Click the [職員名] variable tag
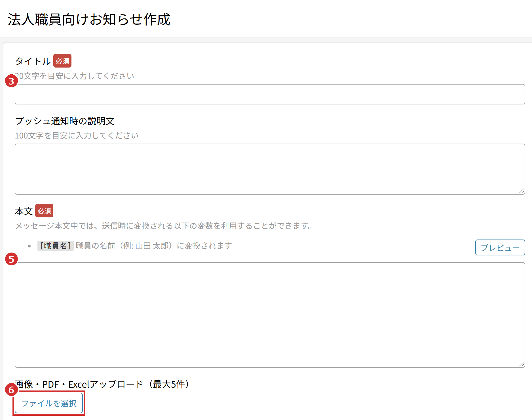Viewport: 532px width, 420px height. [x=56, y=246]
